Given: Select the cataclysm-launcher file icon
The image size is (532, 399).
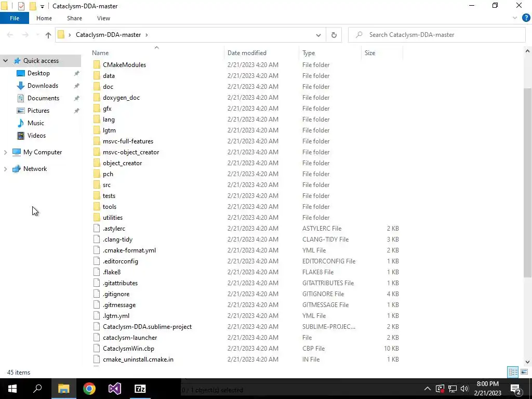Looking at the screenshot, I should [x=97, y=338].
